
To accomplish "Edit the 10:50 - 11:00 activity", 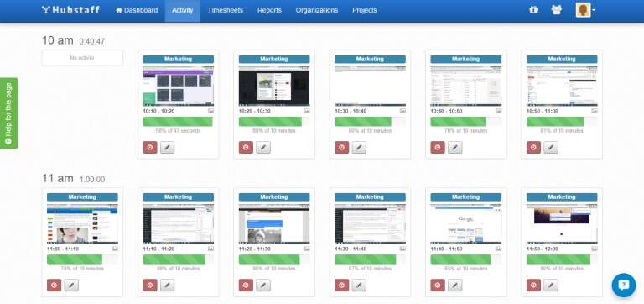I will pos(551,147).
